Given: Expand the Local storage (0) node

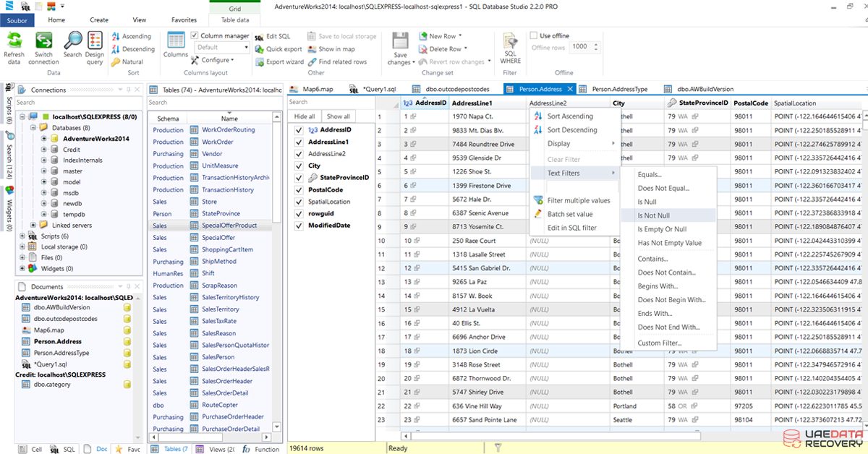Looking at the screenshot, I should 23,247.
